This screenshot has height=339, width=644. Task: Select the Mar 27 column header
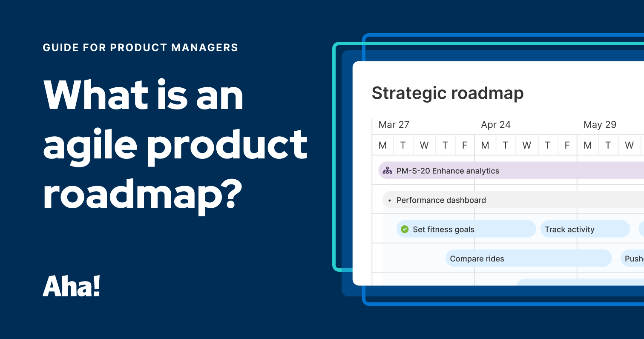click(x=394, y=124)
